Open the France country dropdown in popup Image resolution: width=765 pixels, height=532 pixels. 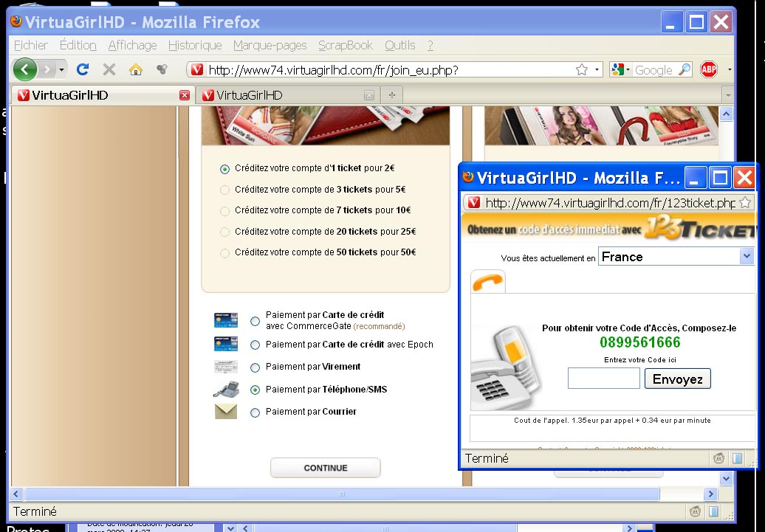(747, 257)
